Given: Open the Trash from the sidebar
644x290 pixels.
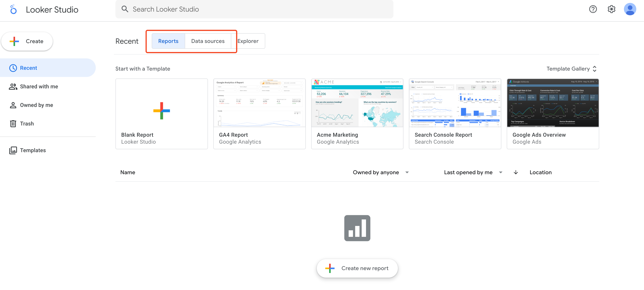Looking at the screenshot, I should click(x=27, y=124).
